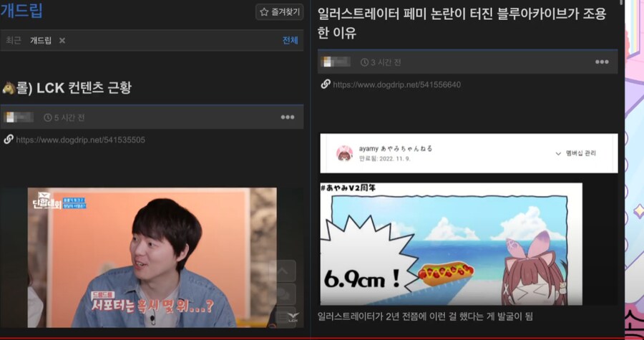Open more options for LCK post
The width and height of the screenshot is (644, 340).
point(288,117)
